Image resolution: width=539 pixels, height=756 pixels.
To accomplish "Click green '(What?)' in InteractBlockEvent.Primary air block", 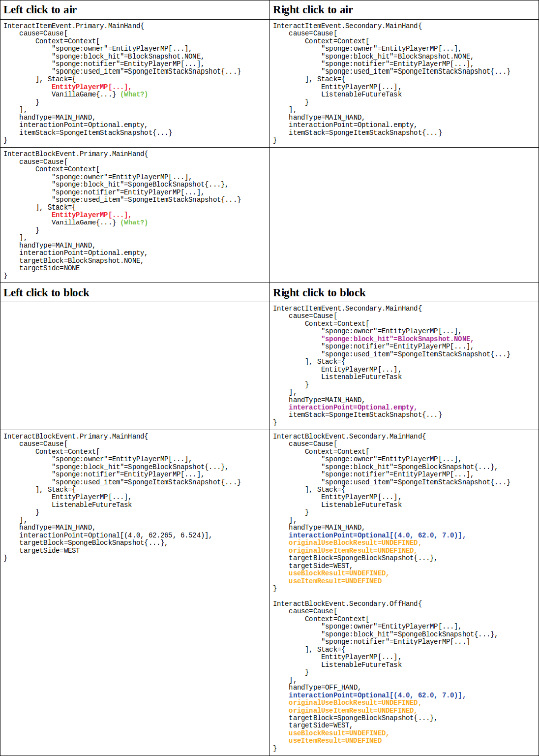I will click(134, 222).
